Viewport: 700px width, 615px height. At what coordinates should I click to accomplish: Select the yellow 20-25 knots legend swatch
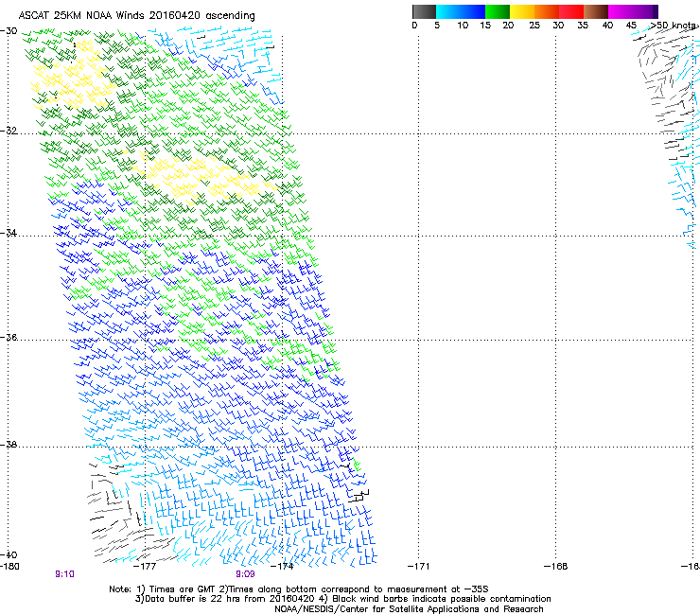coord(522,11)
